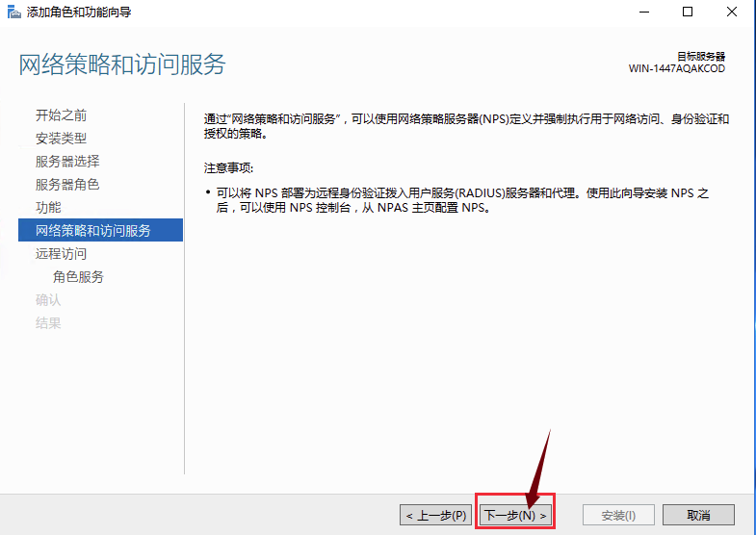Open the 服务器选择 page

click(67, 162)
